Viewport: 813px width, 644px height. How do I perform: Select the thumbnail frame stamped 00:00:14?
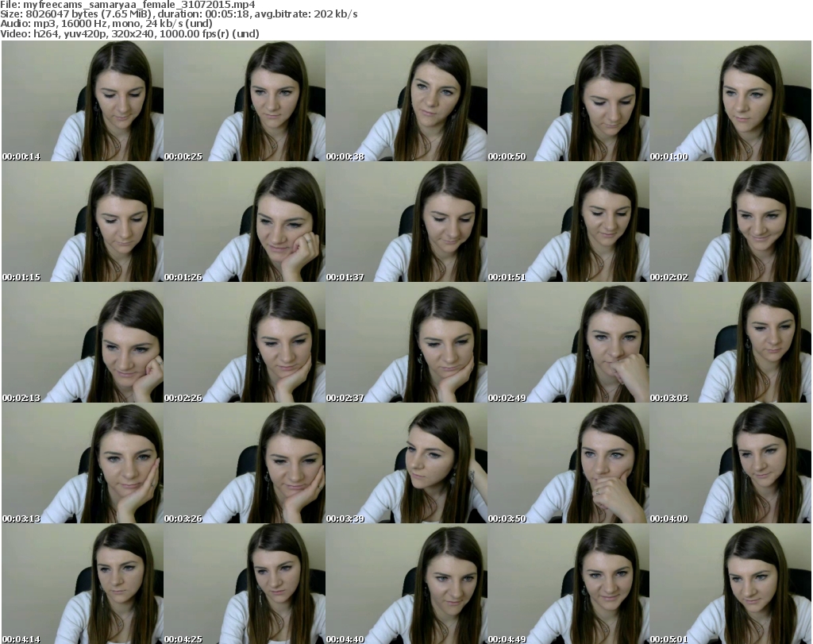(83, 101)
